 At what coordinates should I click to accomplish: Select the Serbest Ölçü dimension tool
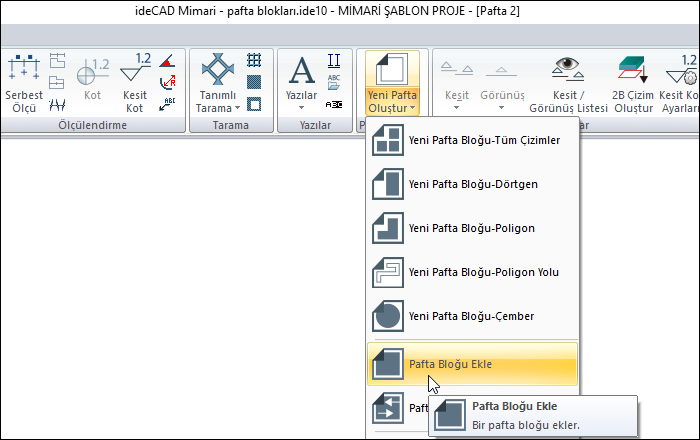[24, 83]
